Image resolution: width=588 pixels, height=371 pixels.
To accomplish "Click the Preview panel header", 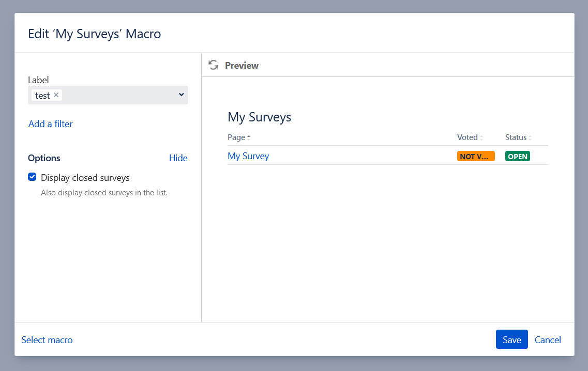I will coord(242,65).
